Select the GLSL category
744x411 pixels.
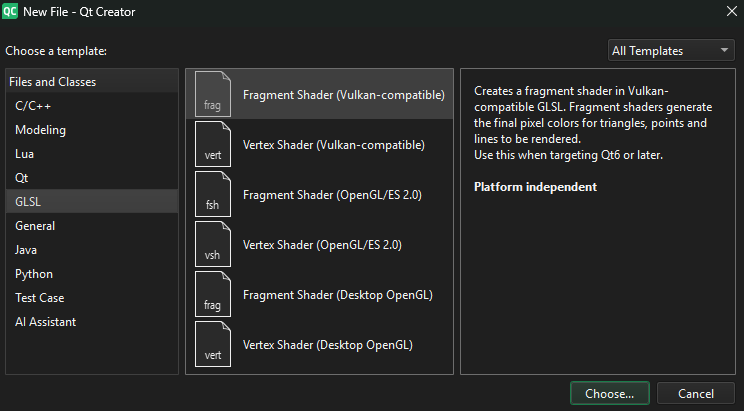point(92,201)
